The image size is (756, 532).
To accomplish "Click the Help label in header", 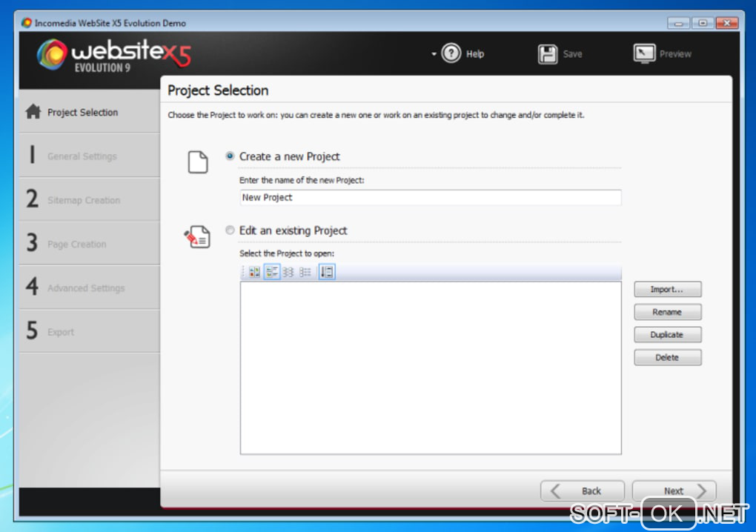I will 475,54.
